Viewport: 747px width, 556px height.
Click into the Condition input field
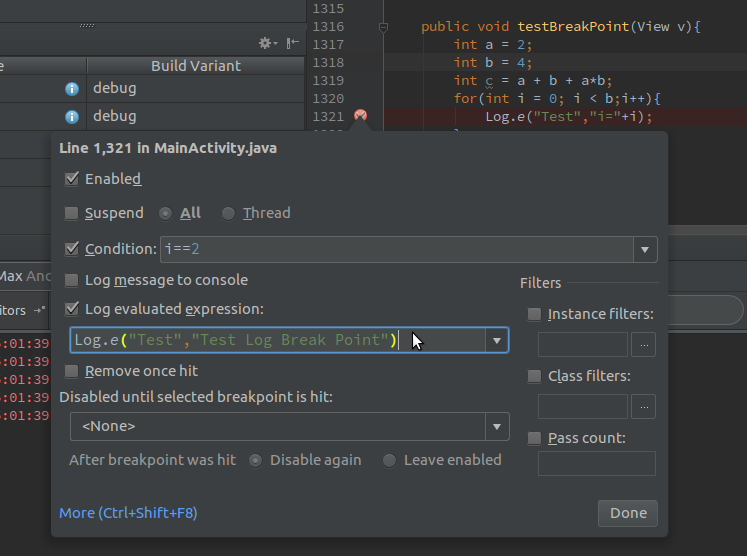tap(395, 249)
